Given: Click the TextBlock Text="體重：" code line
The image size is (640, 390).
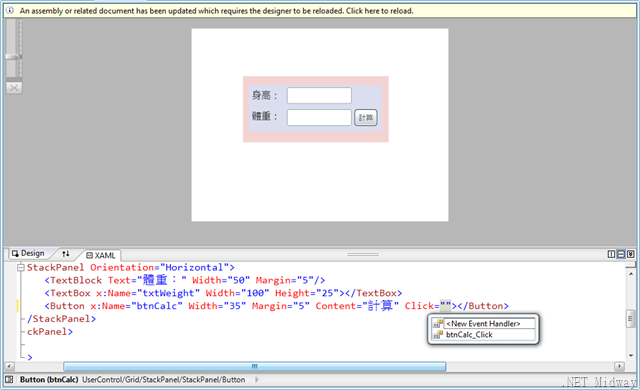Looking at the screenshot, I should point(185,280).
